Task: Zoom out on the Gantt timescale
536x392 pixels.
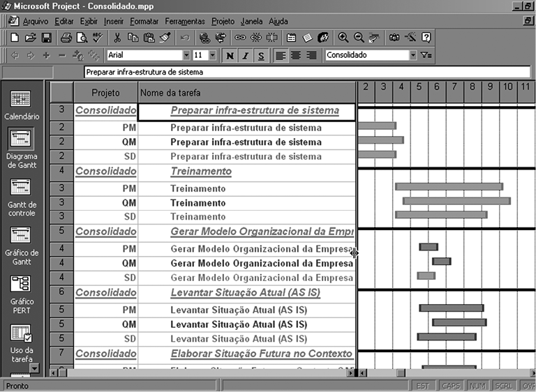Action: click(359, 38)
